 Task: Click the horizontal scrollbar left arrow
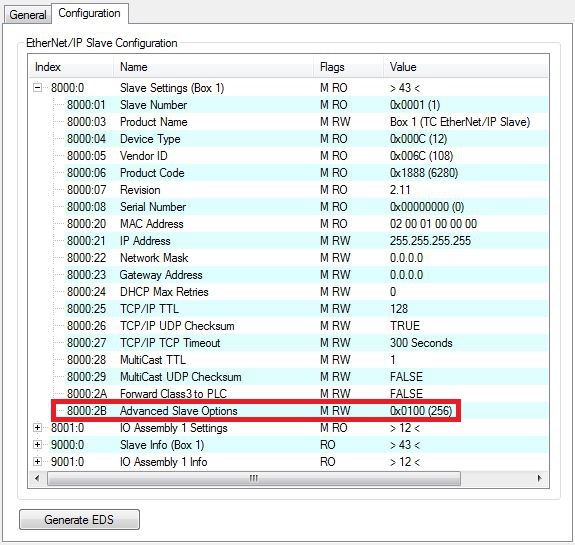37,478
